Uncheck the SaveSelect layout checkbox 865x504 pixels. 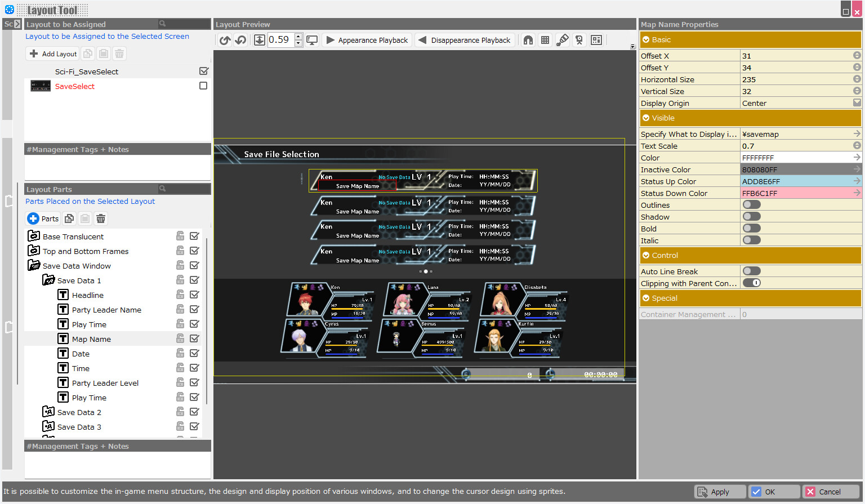(x=203, y=86)
